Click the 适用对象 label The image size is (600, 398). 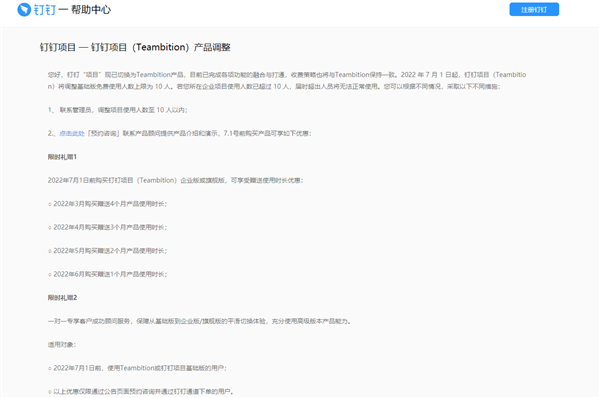pos(62,344)
